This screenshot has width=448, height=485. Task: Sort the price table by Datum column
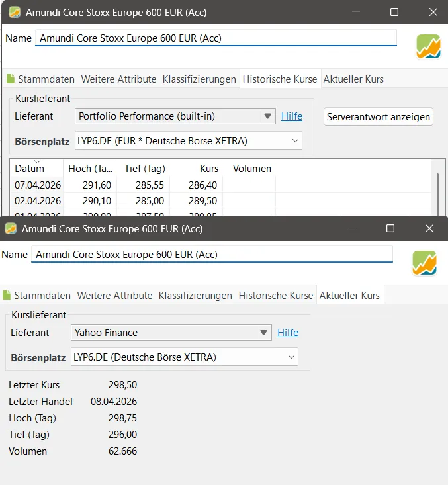(x=30, y=169)
